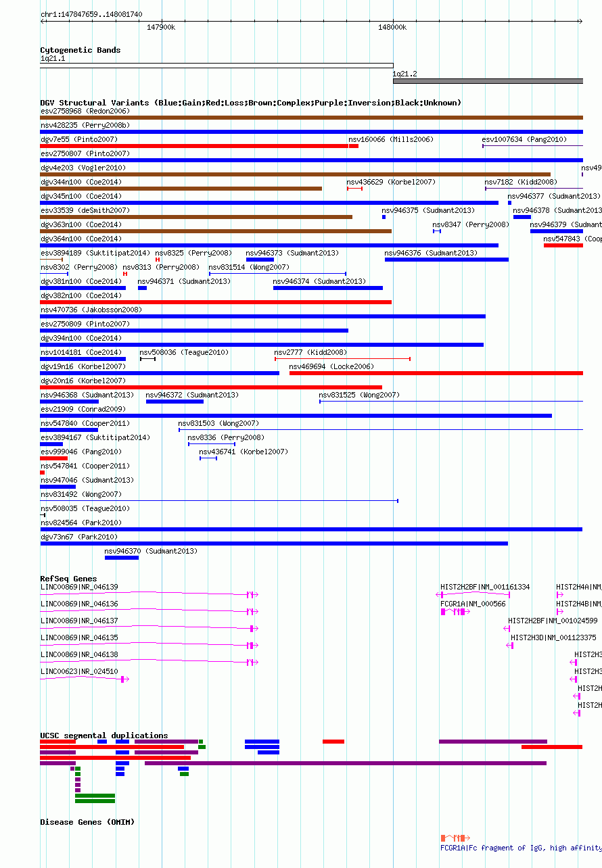Click the nsv2777 (Kidd2008) variant label
Viewport: 602px width, 868px height.
310,352
